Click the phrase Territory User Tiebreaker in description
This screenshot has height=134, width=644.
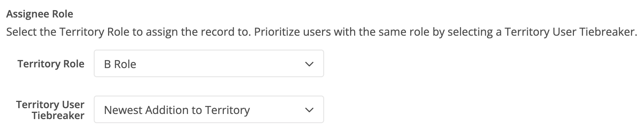click(x=570, y=32)
